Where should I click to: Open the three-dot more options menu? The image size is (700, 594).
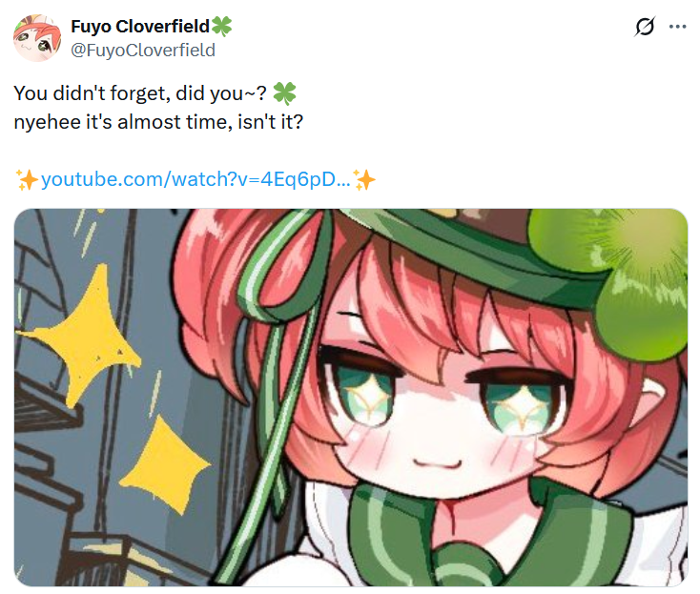point(677,27)
